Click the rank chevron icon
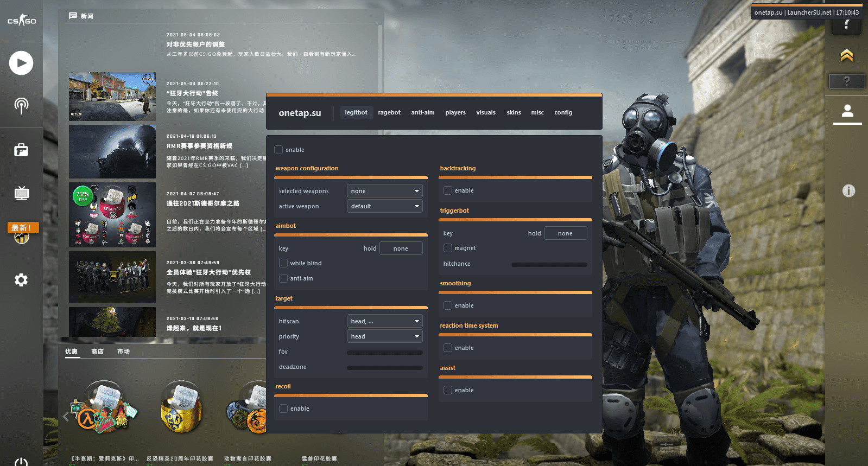This screenshot has width=868, height=466. pos(847,55)
